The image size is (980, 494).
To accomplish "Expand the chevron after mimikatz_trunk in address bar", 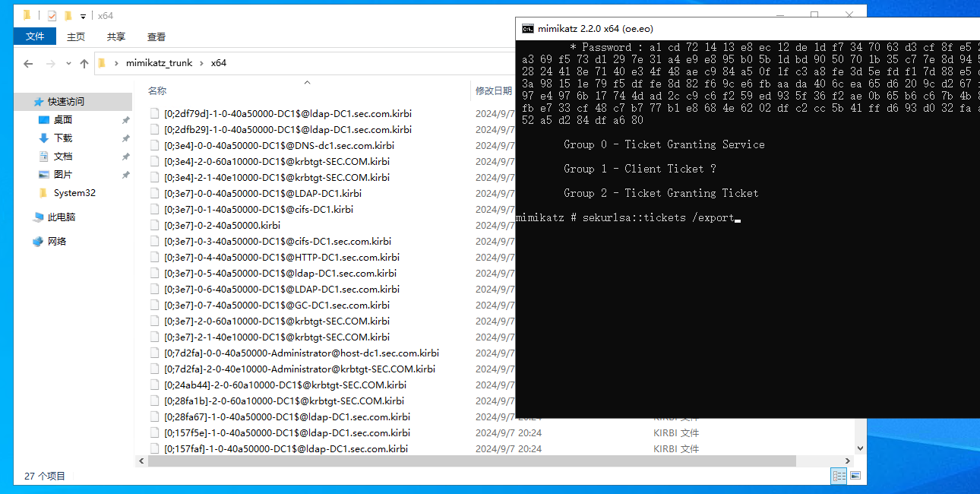I will click(201, 63).
